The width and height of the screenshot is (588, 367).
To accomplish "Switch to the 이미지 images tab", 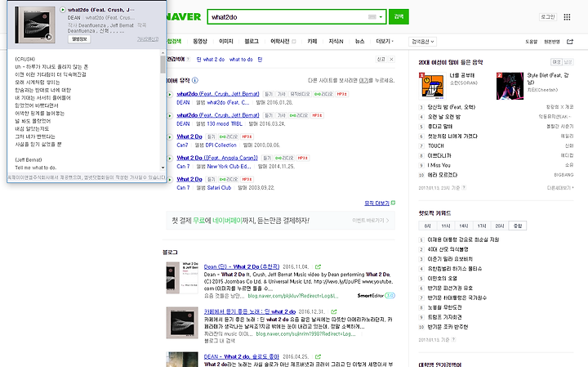I will 225,42.
